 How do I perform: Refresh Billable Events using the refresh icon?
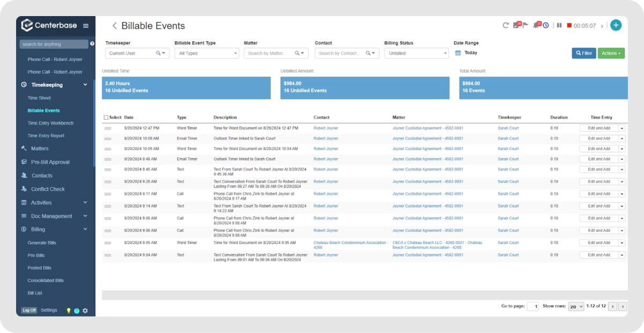pyautogui.click(x=506, y=25)
